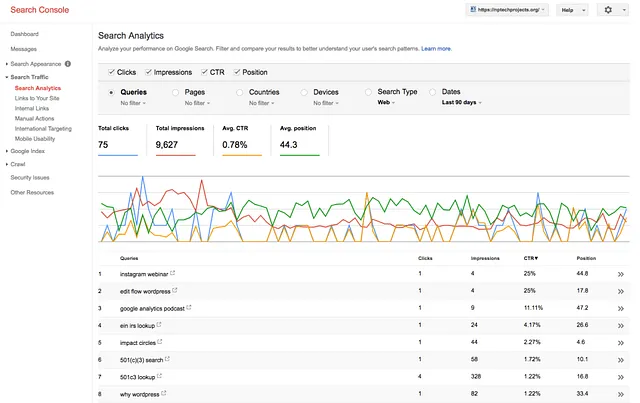640x403 pixels.
Task: Sort by the Position column header
Action: (586, 258)
